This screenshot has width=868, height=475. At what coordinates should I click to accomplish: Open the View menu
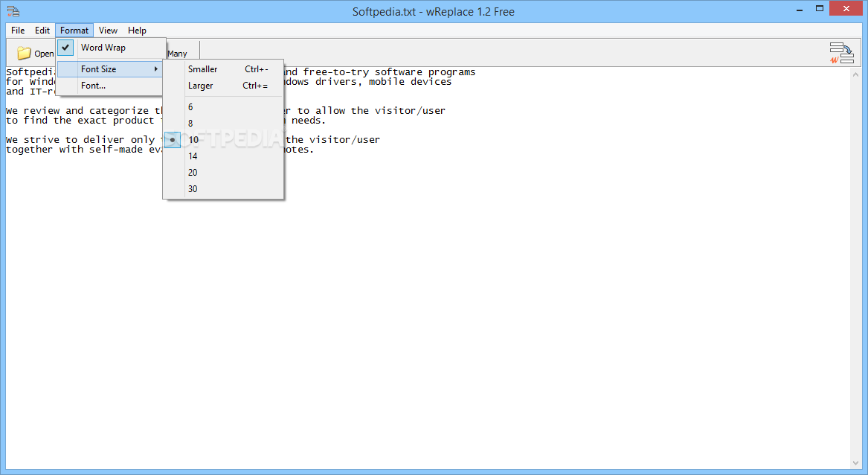(x=108, y=31)
